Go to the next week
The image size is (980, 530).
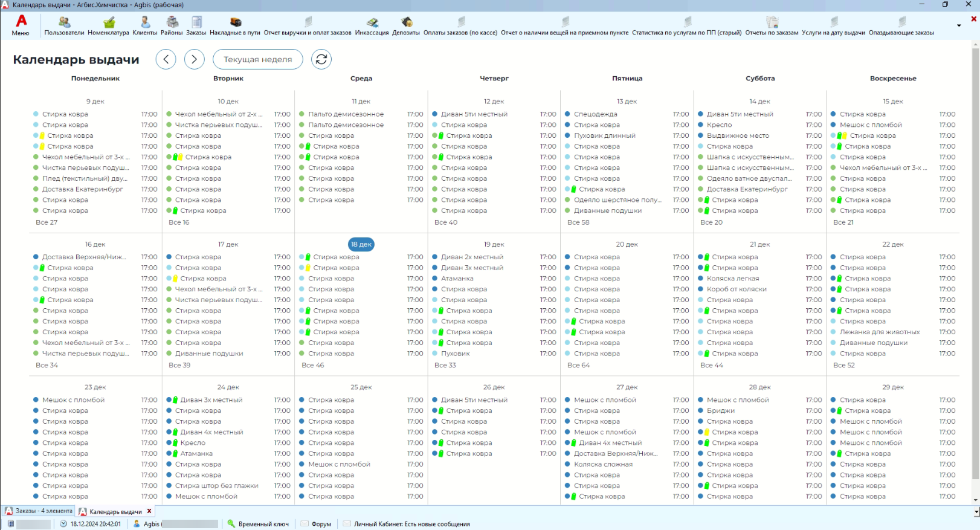(194, 59)
